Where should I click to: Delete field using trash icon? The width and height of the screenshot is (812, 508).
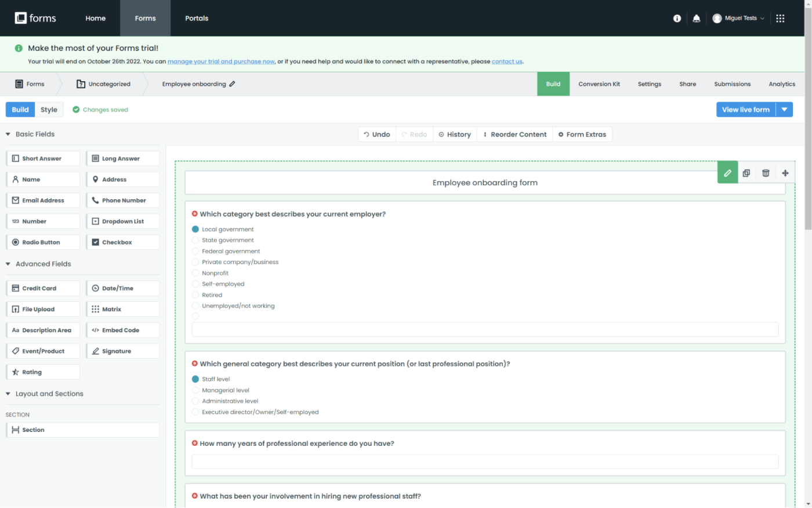point(766,173)
